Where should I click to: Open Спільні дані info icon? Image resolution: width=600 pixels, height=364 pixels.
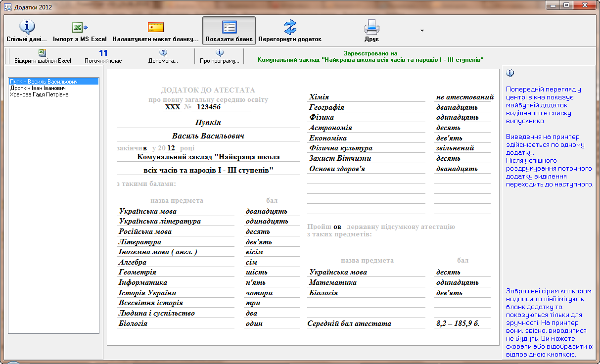tap(27, 27)
